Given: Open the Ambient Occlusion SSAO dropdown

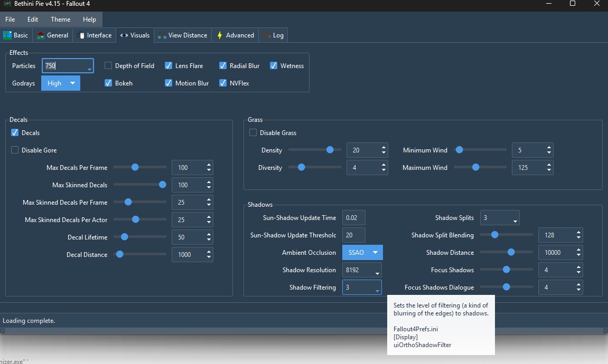Looking at the screenshot, I should [362, 253].
